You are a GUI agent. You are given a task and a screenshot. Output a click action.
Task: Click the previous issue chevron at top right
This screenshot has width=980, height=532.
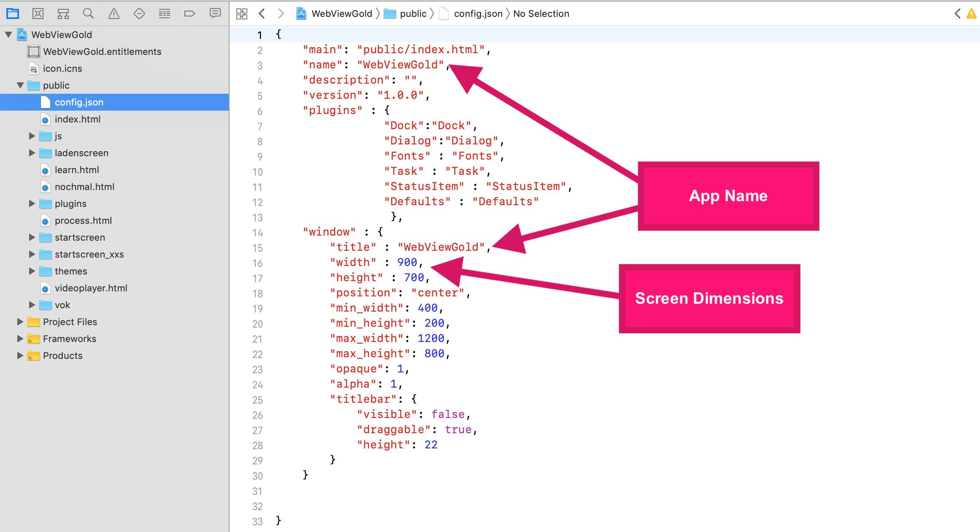point(958,14)
